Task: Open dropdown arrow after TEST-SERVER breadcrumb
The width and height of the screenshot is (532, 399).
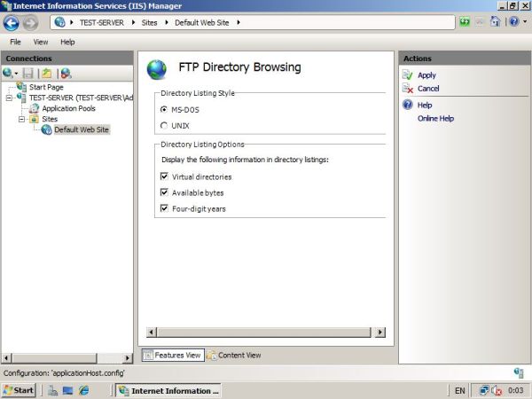Action: [133, 22]
